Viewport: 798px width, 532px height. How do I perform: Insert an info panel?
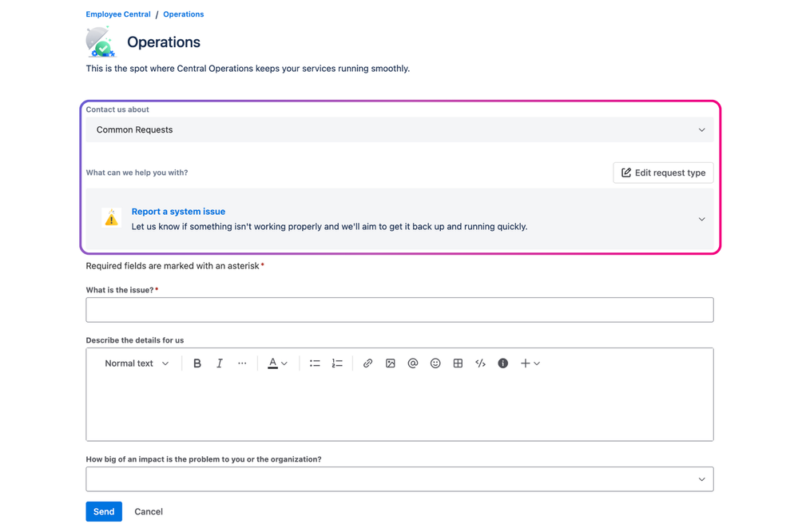pyautogui.click(x=502, y=363)
